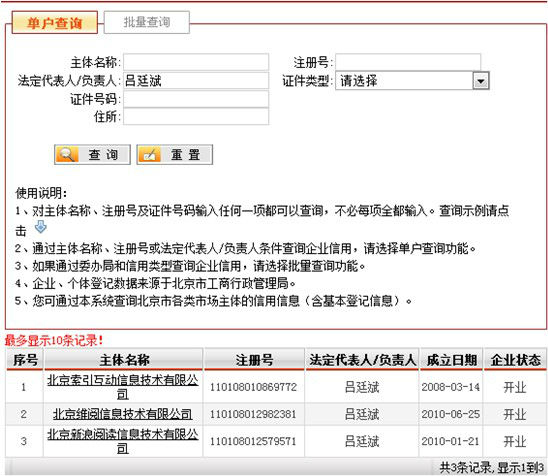
Task: Click the 住所 input field
Action: coord(196,116)
